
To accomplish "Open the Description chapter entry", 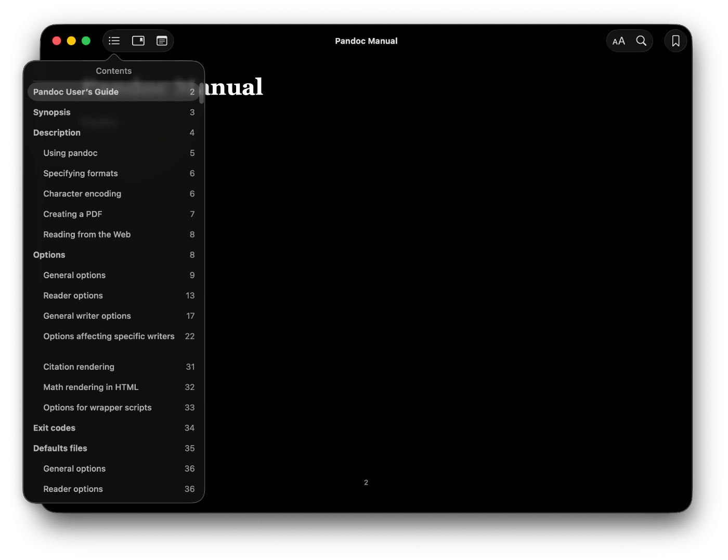I will (x=113, y=133).
